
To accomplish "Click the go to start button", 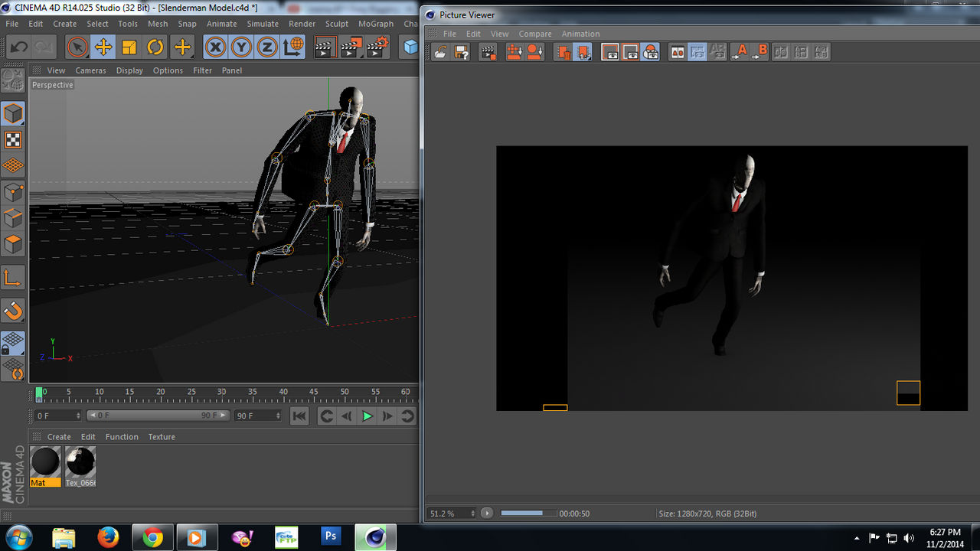I will pyautogui.click(x=299, y=416).
